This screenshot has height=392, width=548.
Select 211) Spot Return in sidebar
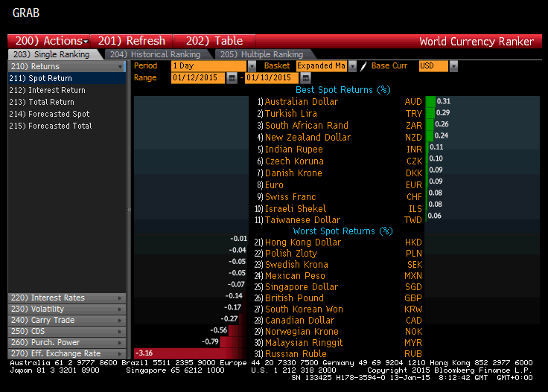point(67,78)
